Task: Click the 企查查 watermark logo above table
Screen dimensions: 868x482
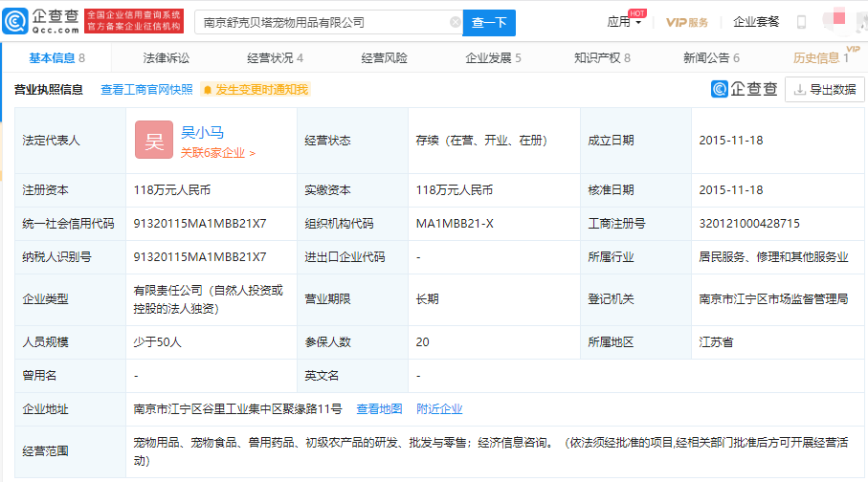Action: click(744, 89)
